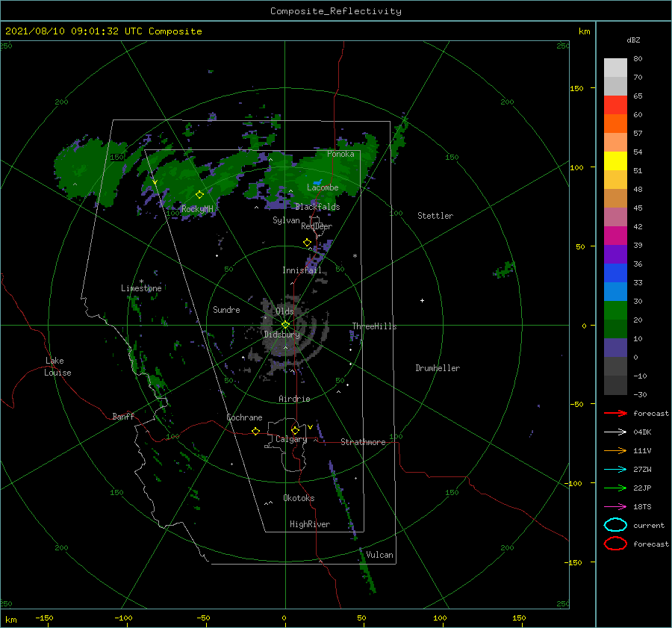This screenshot has width=672, height=628.
Task: Click the light grey 70-80 dBZ swatch
Action: pyautogui.click(x=615, y=68)
